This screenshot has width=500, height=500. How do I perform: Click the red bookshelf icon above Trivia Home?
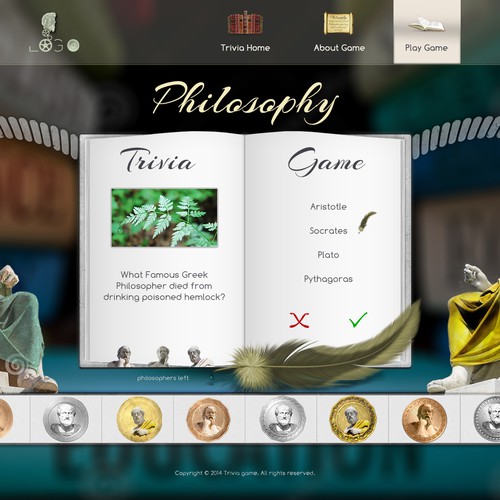245,23
